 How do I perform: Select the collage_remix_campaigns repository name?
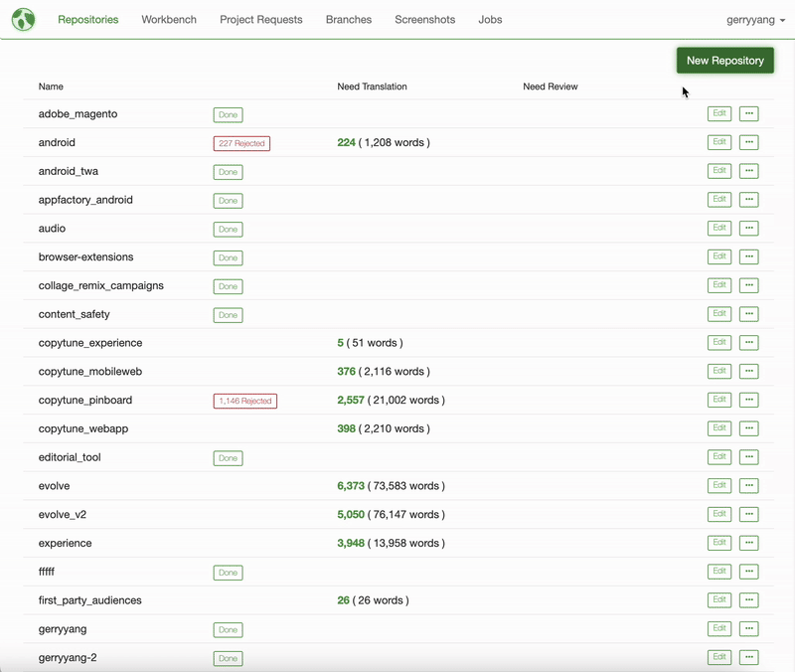[x=101, y=285]
